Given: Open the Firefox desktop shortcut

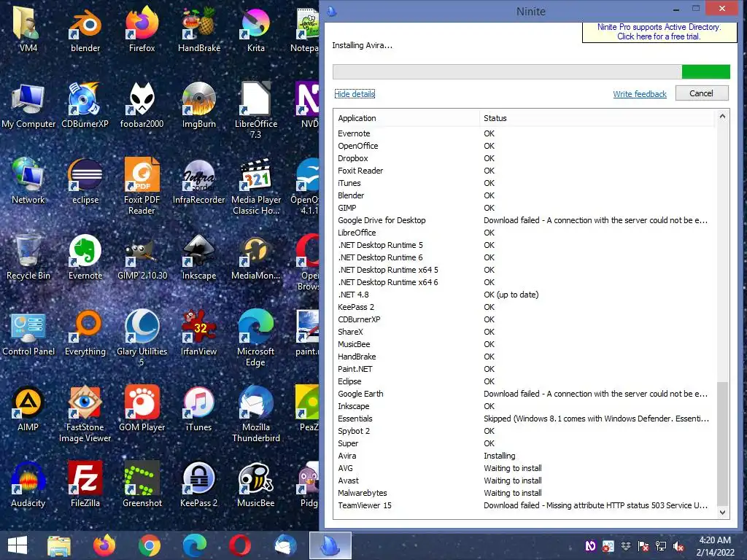Looking at the screenshot, I should coord(142,29).
